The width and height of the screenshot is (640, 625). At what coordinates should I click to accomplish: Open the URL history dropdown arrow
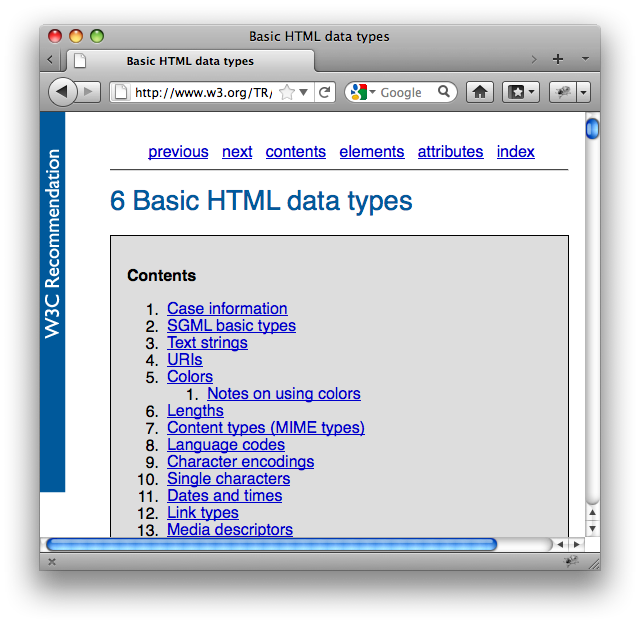coord(303,92)
